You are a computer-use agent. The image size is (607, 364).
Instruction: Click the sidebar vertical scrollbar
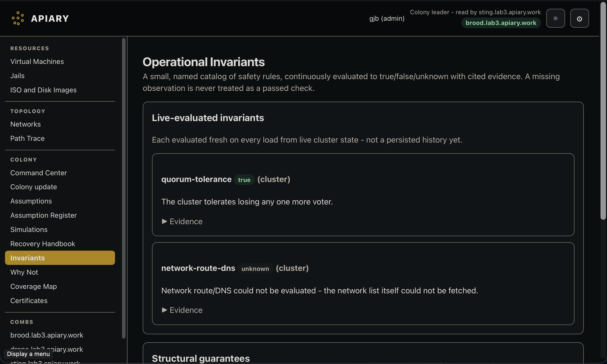tap(123, 188)
